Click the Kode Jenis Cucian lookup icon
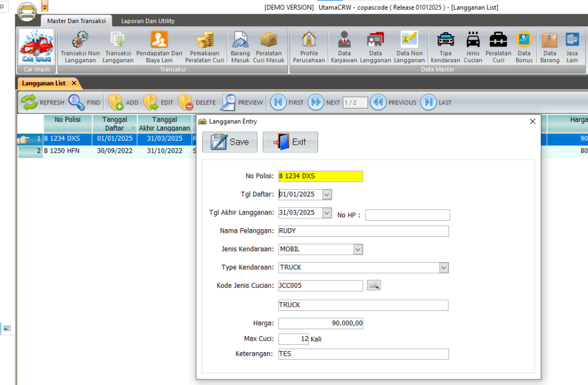588x385 pixels. 374,285
